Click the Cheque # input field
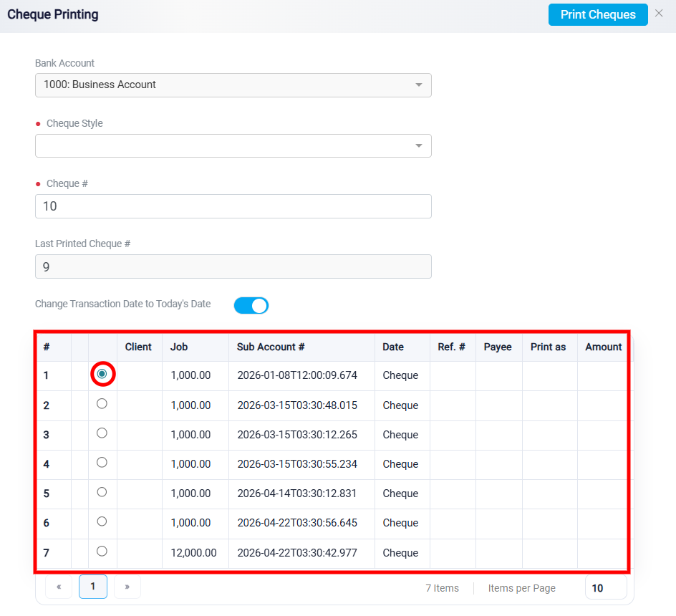The height and width of the screenshot is (616, 676). point(233,206)
